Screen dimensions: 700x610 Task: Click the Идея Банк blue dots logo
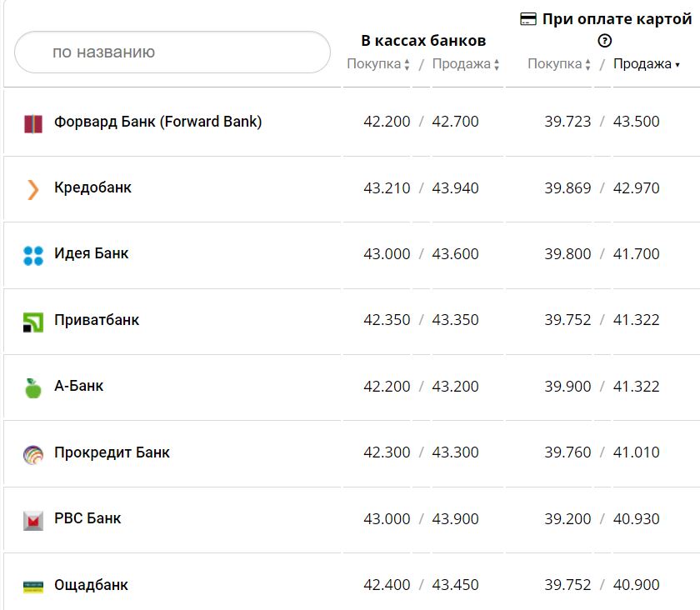(x=32, y=256)
